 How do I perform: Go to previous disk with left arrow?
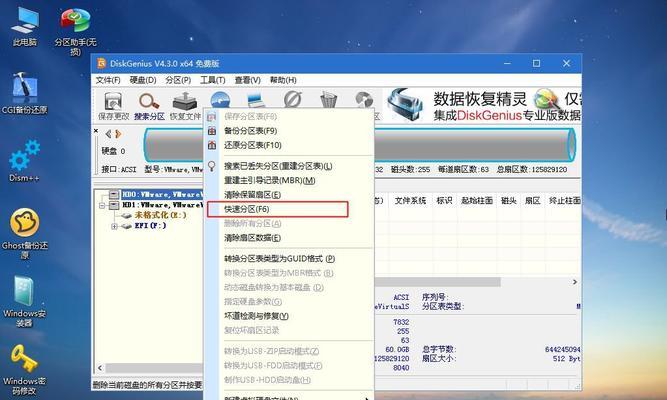pyautogui.click(x=108, y=134)
